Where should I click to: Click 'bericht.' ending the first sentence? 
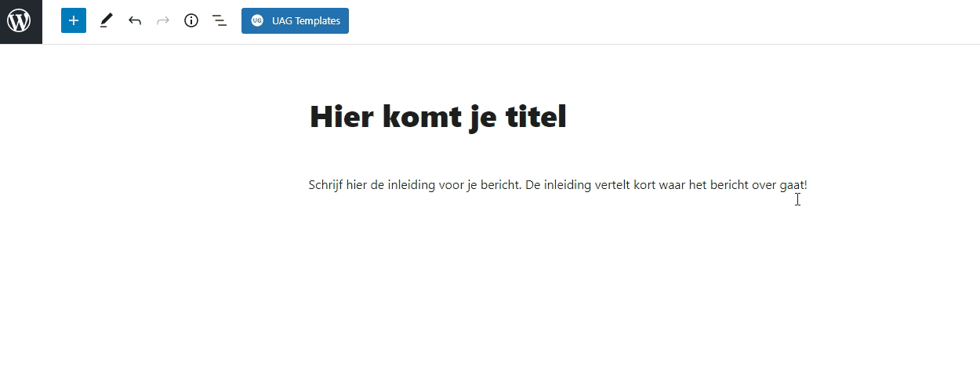point(500,185)
